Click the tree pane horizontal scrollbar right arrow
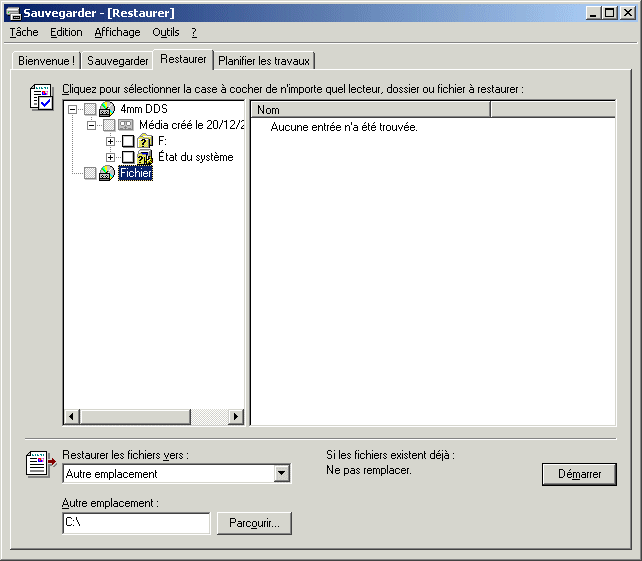 click(x=236, y=416)
